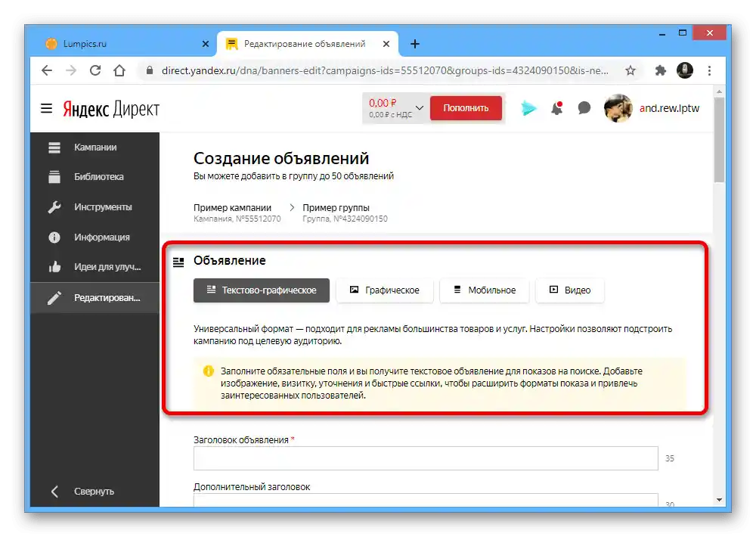Click the Группа №4324090150 text
Image resolution: width=756 pixels, height=537 pixels.
(x=345, y=219)
